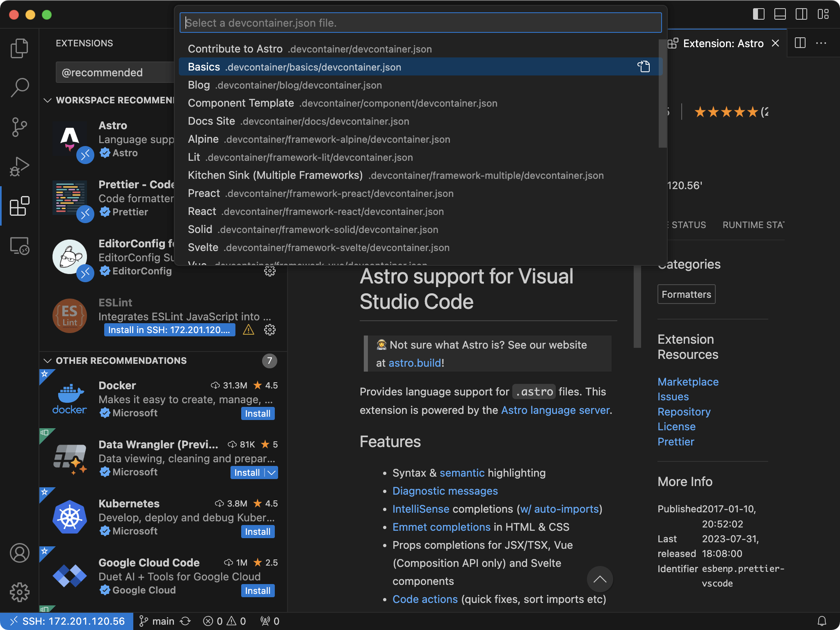Select Lit devcontainer entry
Screen dimensions: 840x630
(x=419, y=157)
